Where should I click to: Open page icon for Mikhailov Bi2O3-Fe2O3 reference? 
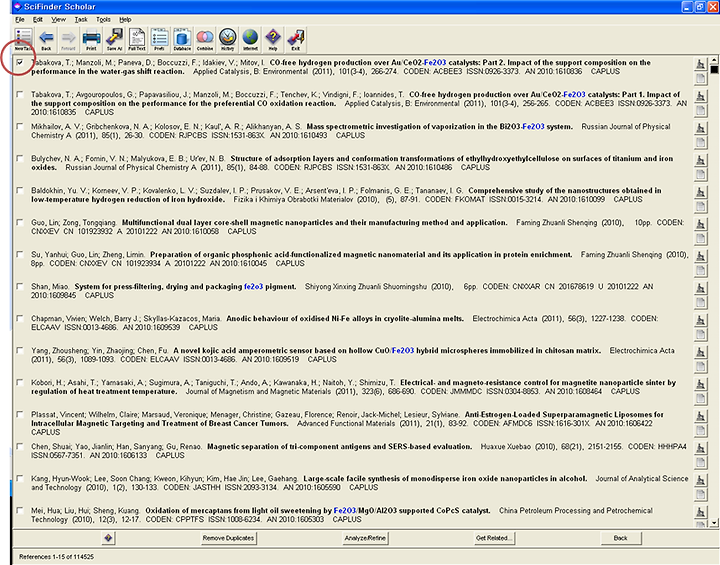pos(700,142)
